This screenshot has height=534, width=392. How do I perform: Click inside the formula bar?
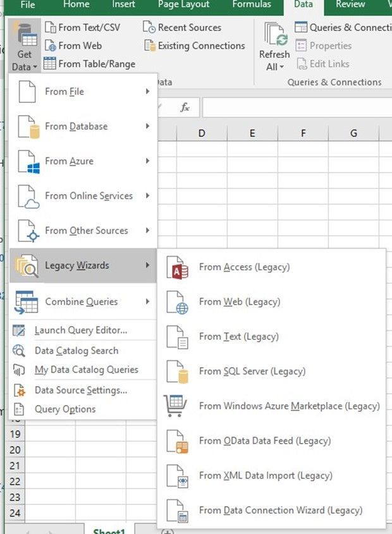[297, 107]
